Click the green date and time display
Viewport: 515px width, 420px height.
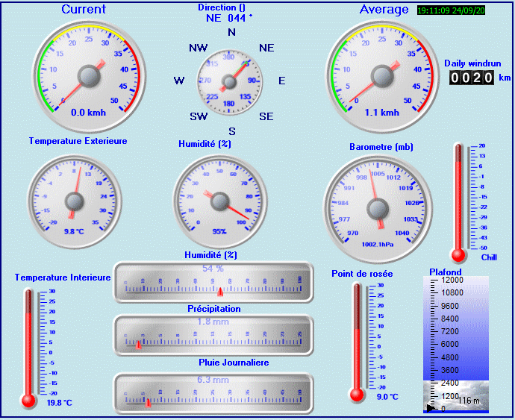point(451,10)
